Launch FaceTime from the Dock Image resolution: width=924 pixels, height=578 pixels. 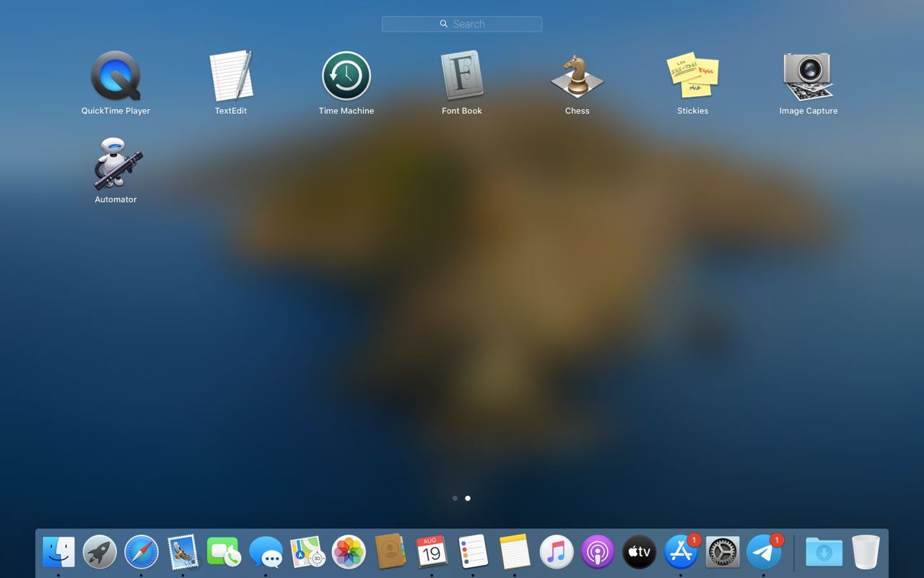[224, 552]
